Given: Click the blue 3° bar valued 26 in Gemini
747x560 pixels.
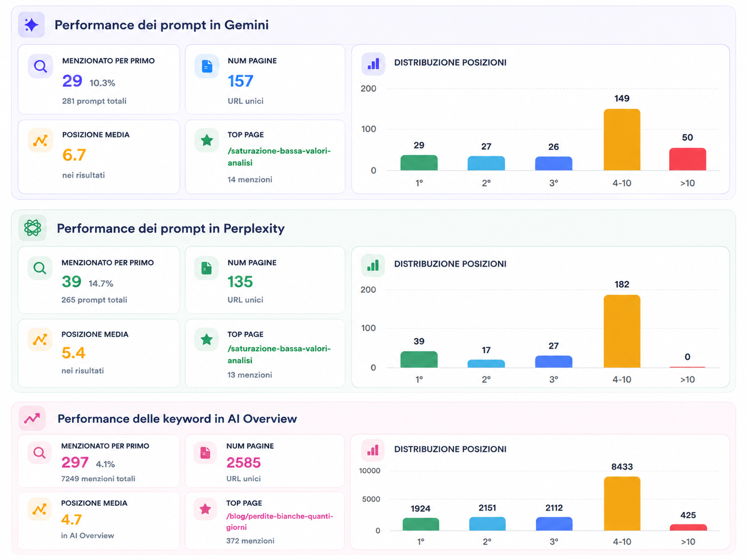Looking at the screenshot, I should (554, 163).
